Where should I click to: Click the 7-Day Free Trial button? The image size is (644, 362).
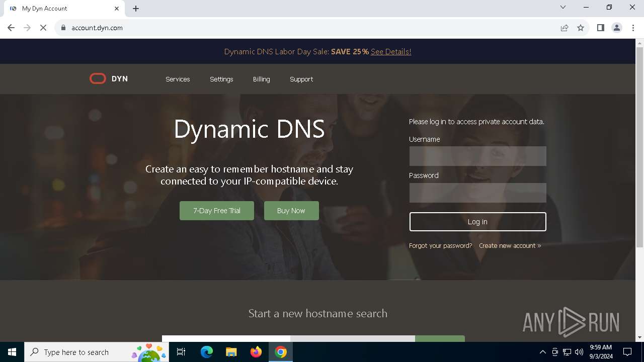217,211
